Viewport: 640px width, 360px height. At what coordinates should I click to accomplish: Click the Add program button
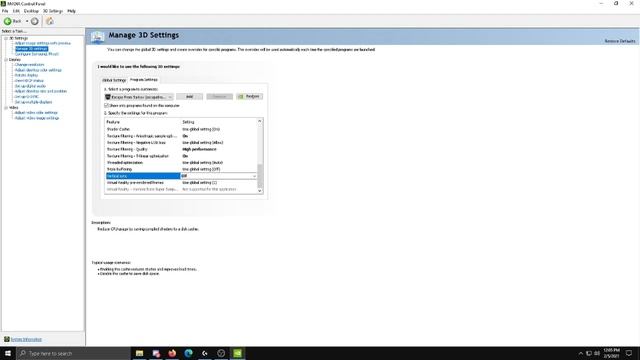(189, 97)
